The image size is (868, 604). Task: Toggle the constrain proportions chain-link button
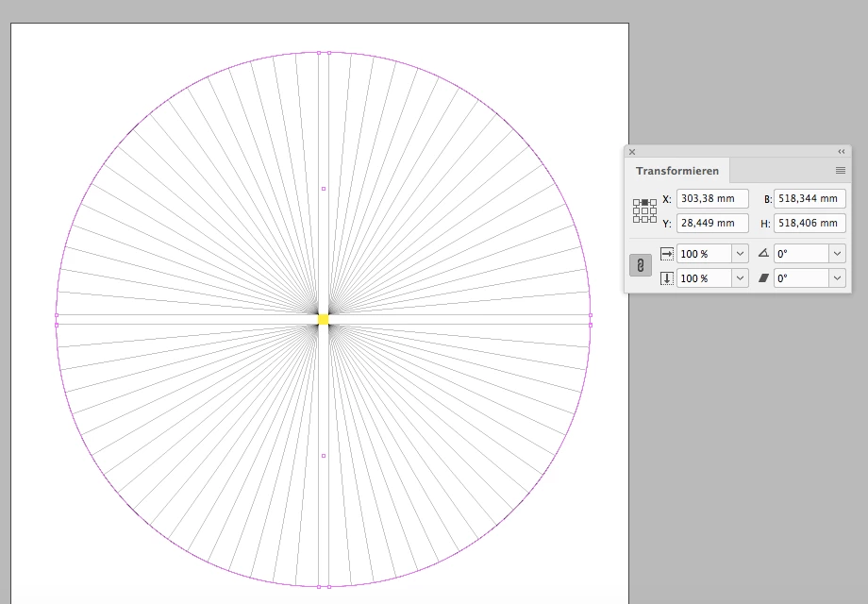641,266
